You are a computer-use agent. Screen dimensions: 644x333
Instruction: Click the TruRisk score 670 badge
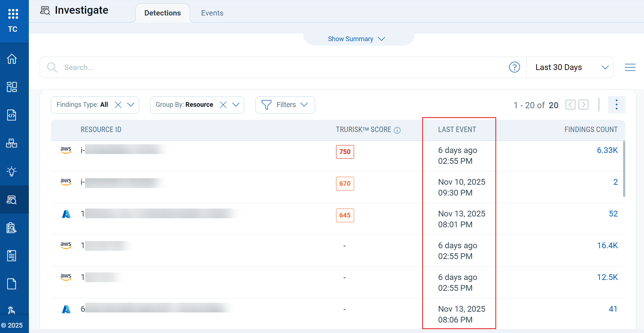click(345, 184)
